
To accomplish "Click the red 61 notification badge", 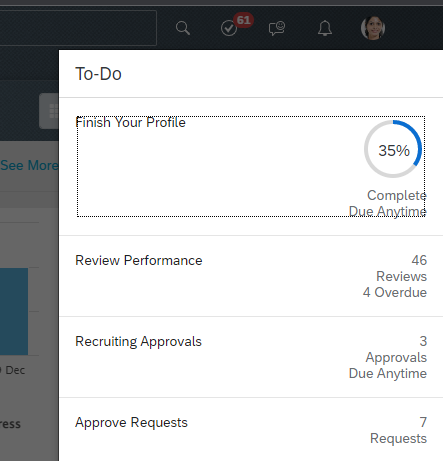I will tap(243, 20).
